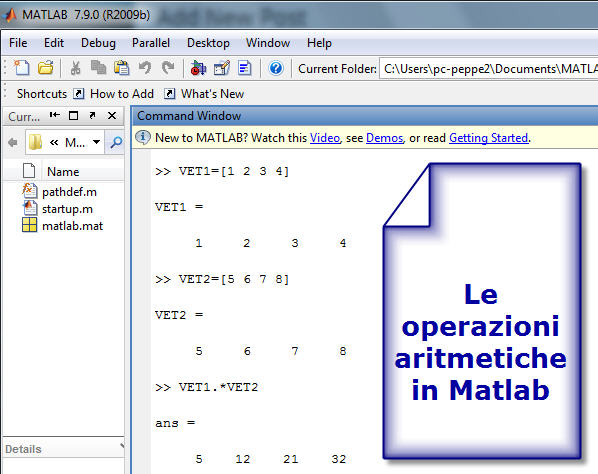Select matlab.mat in file list
The image size is (598, 474).
(72, 226)
